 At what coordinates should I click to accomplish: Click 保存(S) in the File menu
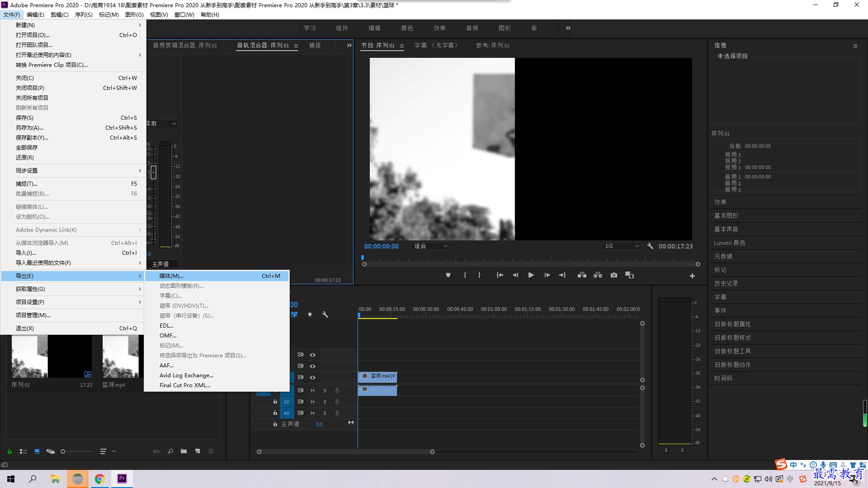pyautogui.click(x=73, y=117)
